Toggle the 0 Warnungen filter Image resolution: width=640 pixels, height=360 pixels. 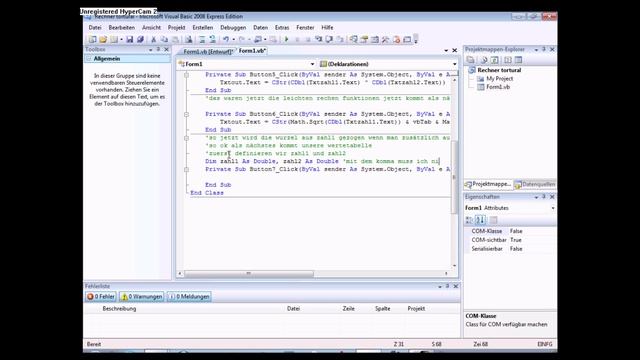pos(142,297)
